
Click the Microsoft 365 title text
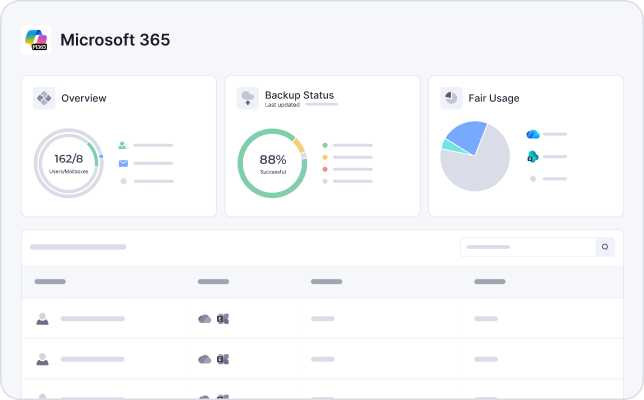115,40
